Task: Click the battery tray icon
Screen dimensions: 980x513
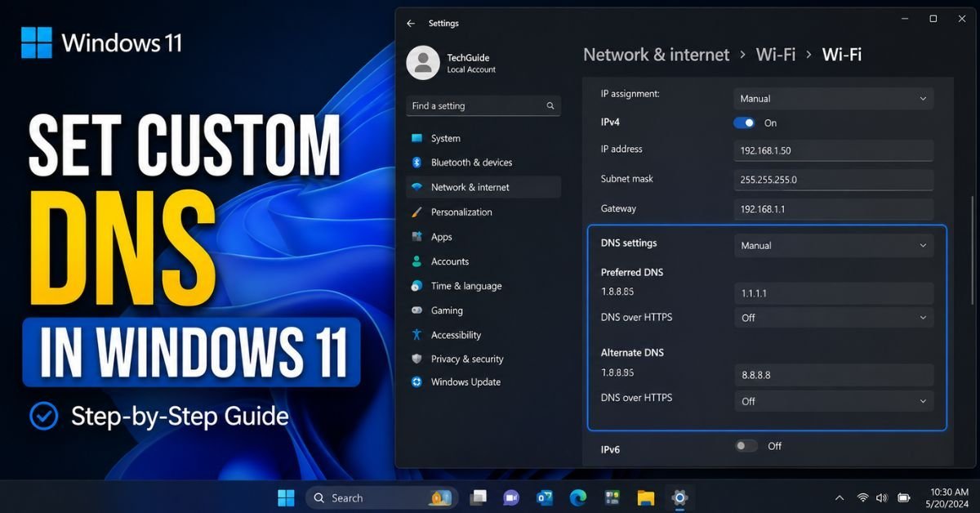Action: 904,497
